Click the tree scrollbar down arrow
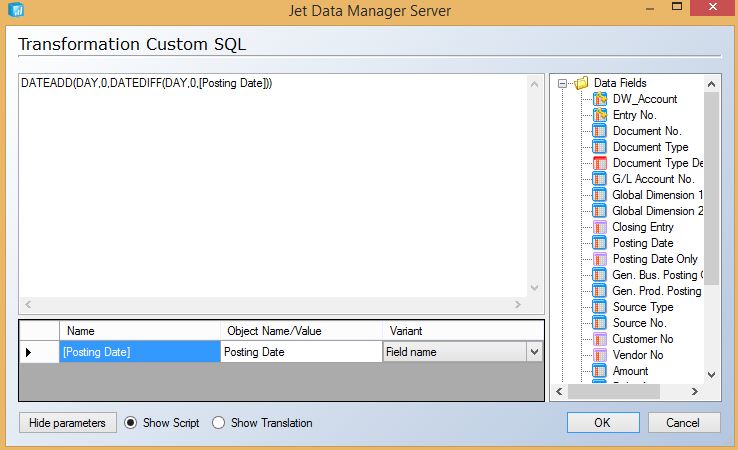 coord(711,375)
